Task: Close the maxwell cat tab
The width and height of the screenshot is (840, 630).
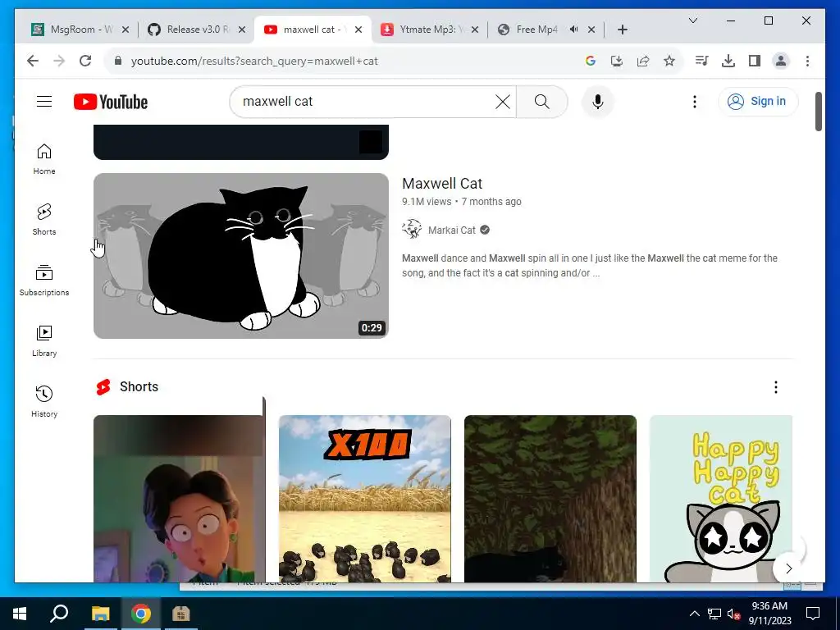Action: (x=358, y=30)
